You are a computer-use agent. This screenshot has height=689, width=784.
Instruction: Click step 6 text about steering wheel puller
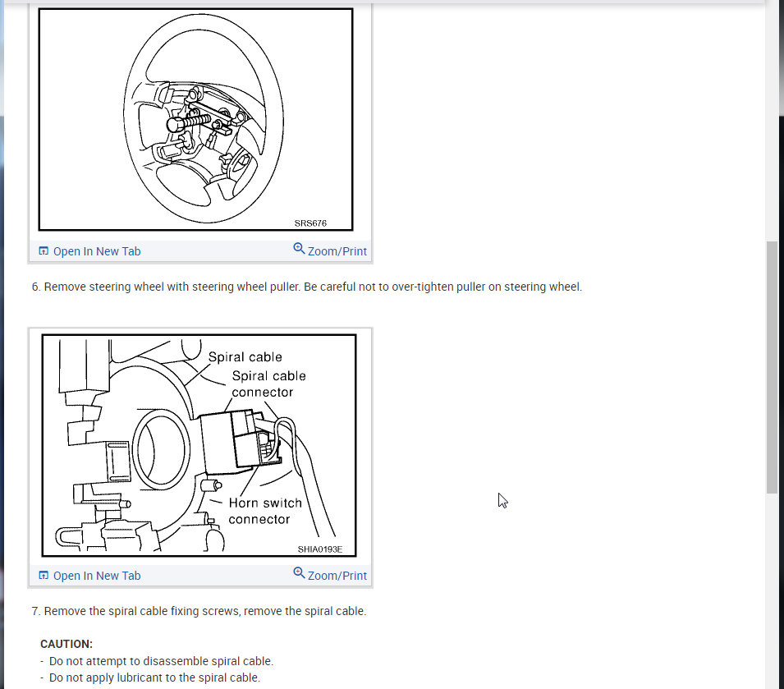pyautogui.click(x=307, y=287)
